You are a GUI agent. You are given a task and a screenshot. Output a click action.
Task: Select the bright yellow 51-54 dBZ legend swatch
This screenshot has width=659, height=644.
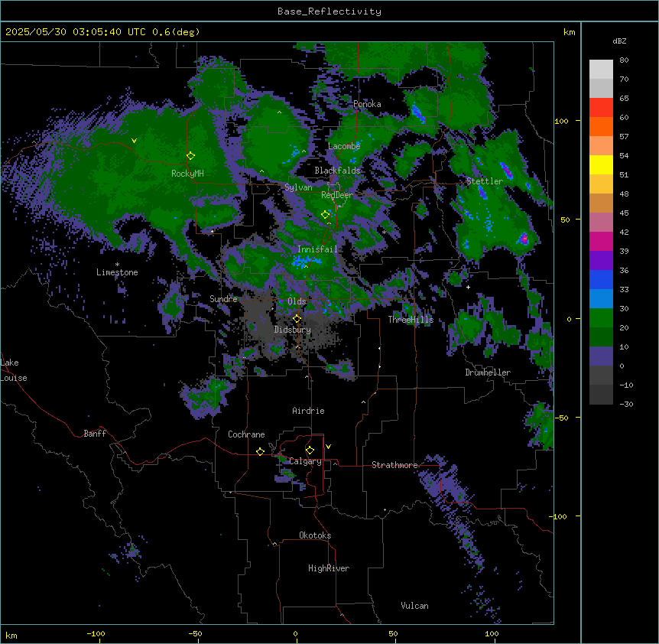601,165
